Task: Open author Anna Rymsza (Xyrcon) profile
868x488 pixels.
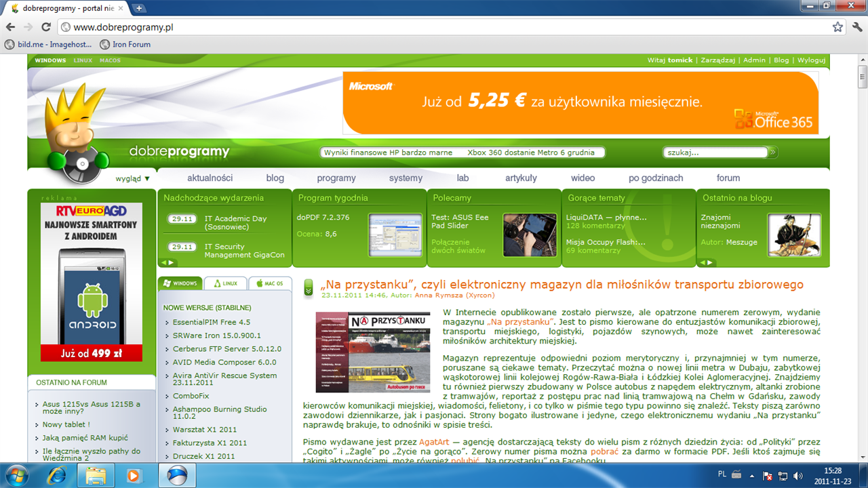Action: pos(454,296)
